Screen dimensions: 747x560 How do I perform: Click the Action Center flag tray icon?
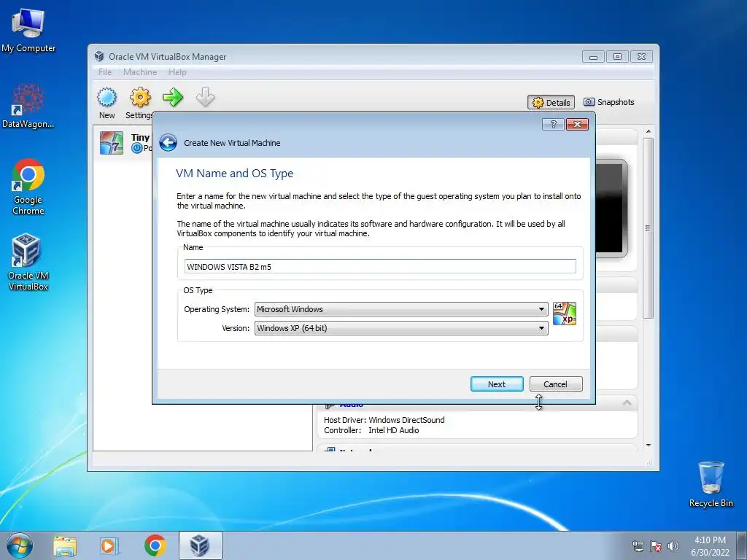656,547
